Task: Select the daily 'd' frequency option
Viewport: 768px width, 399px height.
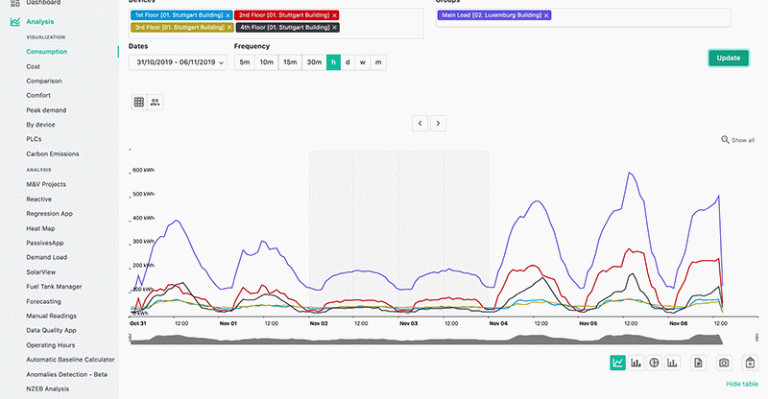Action: [348, 62]
